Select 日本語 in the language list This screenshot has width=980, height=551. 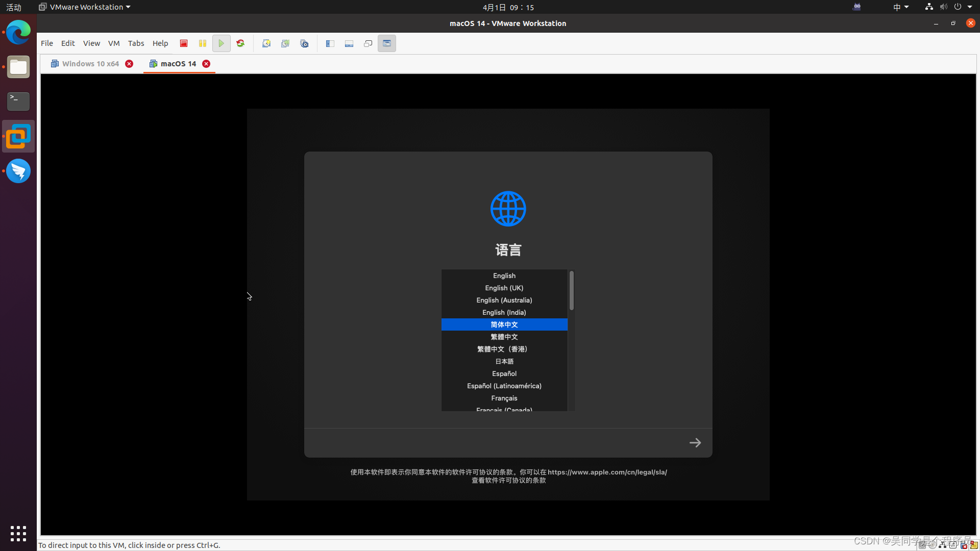(504, 362)
